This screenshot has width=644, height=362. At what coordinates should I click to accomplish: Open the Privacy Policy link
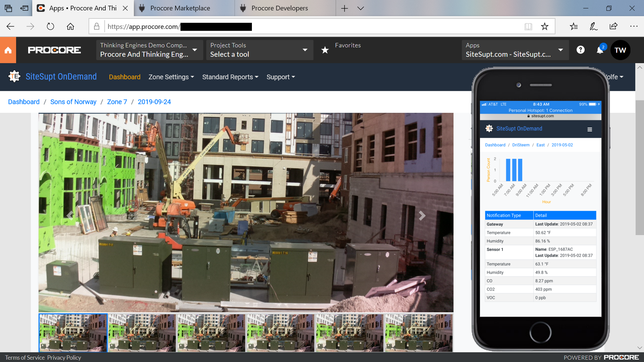(64, 357)
